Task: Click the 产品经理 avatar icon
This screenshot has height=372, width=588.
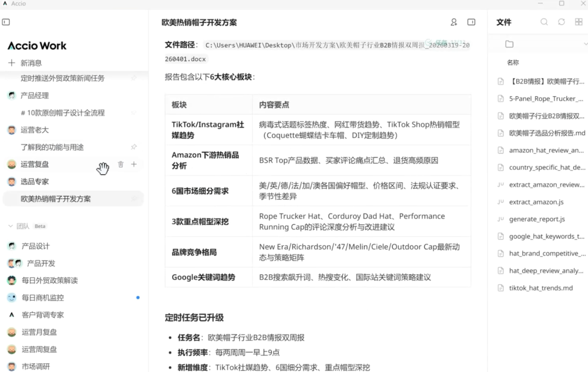Action: (x=11, y=95)
